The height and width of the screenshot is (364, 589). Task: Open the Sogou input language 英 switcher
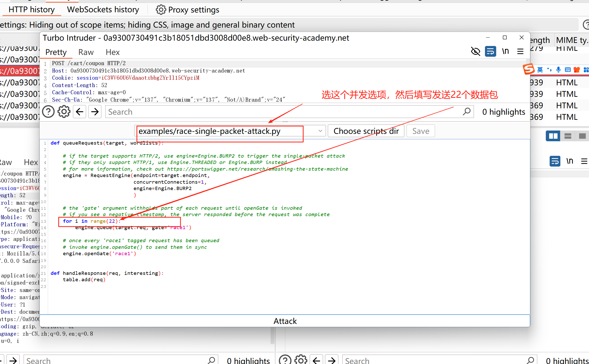[x=540, y=70]
